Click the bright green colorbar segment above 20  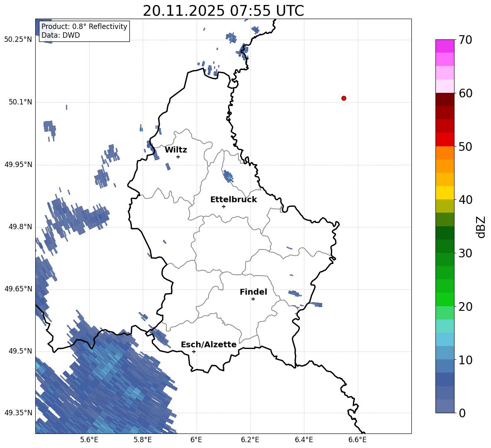(445, 299)
